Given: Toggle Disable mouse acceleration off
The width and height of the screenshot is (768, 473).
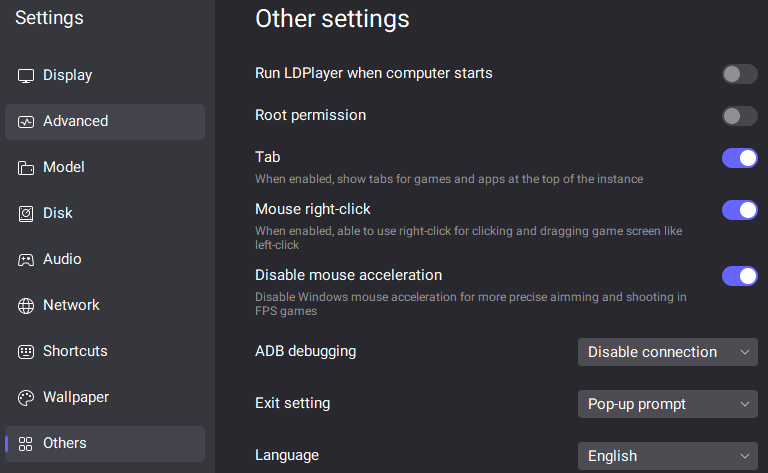Looking at the screenshot, I should tap(740, 276).
